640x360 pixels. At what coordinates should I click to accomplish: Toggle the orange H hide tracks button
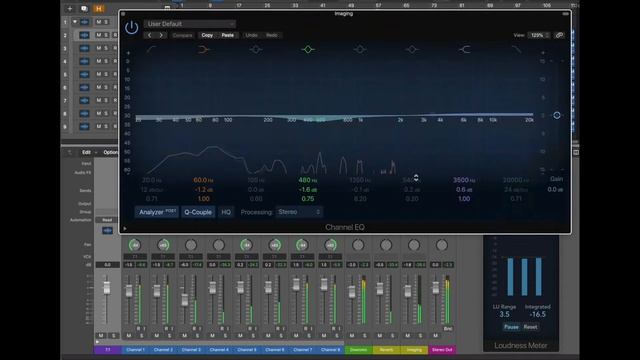tap(98, 8)
